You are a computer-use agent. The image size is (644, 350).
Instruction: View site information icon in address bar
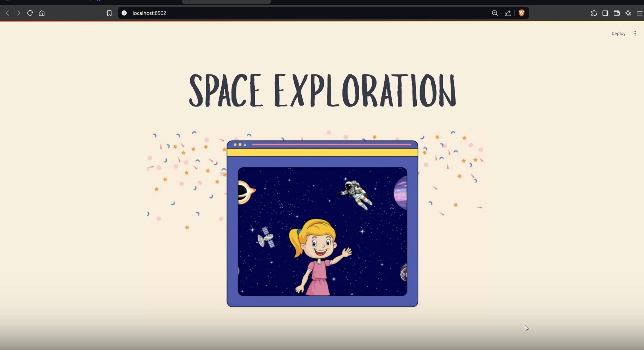click(x=124, y=13)
